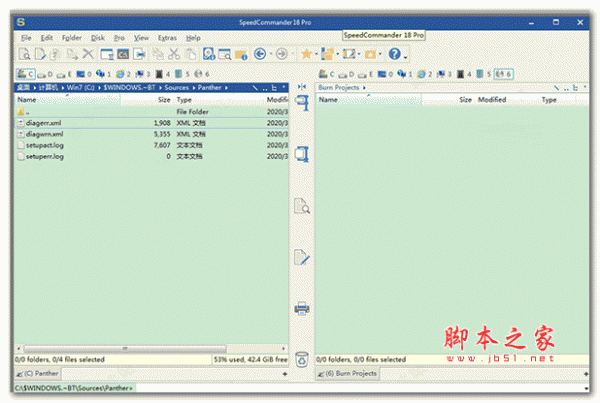Click the $WINDOWS.~BT breadcrumb segment
This screenshot has width=600, height=403.
[x=129, y=88]
